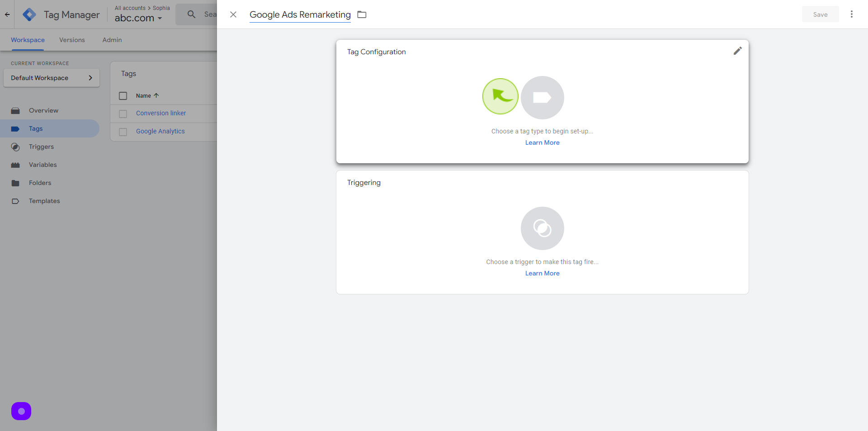Click the pencil edit icon in Tag Configuration
This screenshot has height=431, width=868.
click(738, 51)
